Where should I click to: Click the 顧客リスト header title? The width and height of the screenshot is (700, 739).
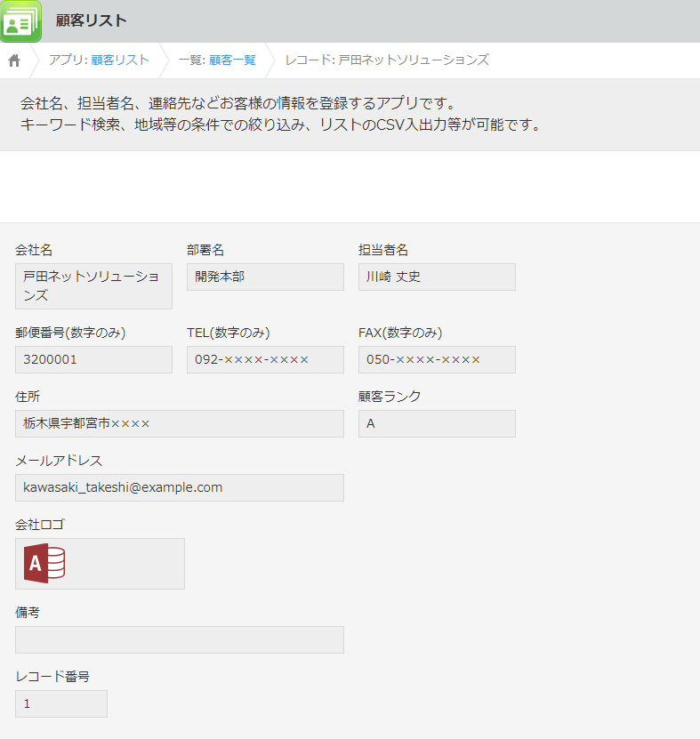coord(92,20)
